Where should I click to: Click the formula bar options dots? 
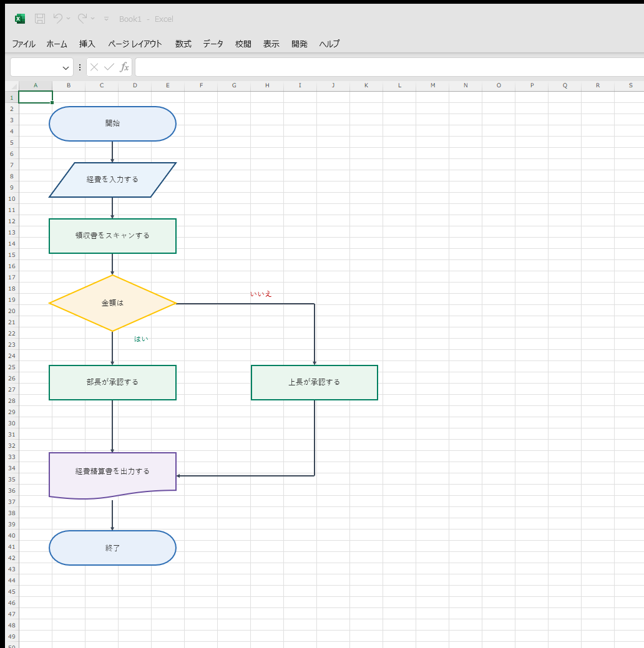coord(80,67)
